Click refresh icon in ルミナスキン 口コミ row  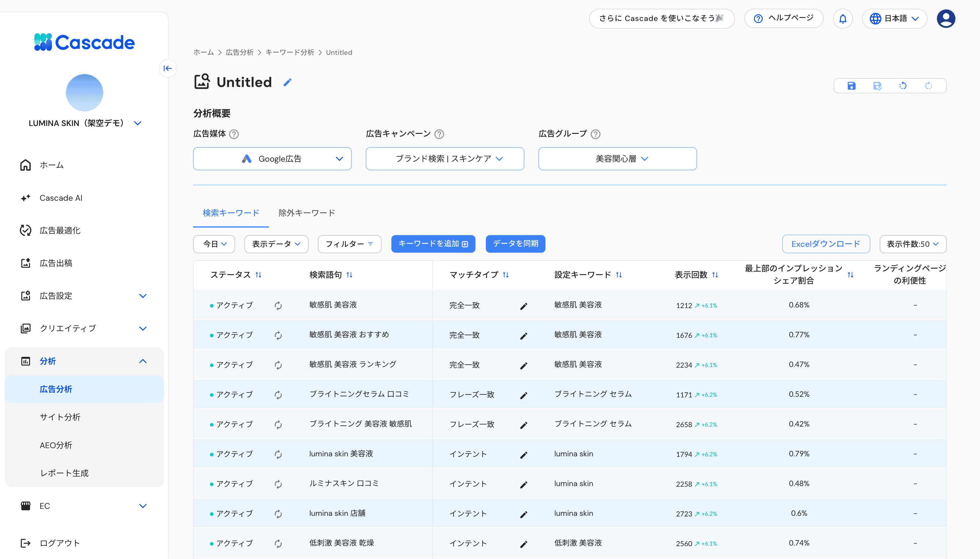278,484
